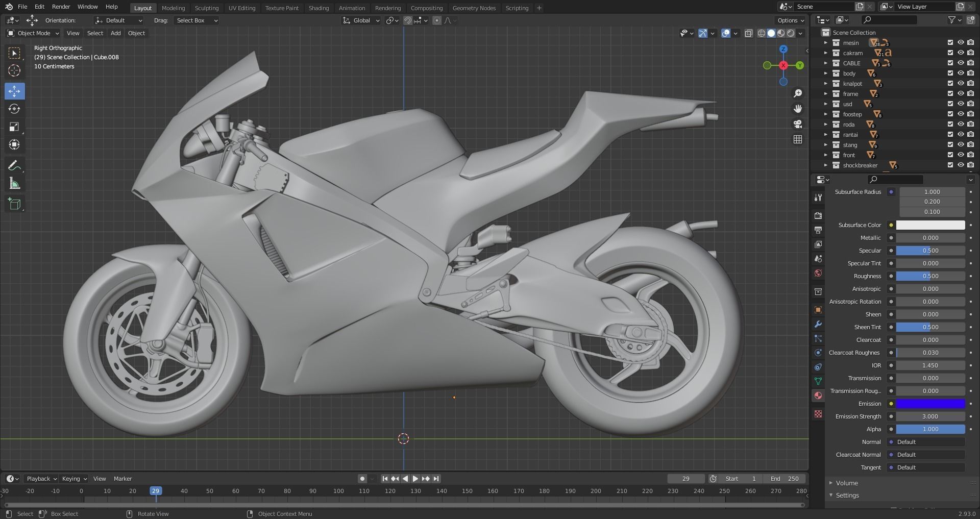Screen dimensions: 980x519
Task: Click the Options button in viewport header
Action: click(791, 20)
